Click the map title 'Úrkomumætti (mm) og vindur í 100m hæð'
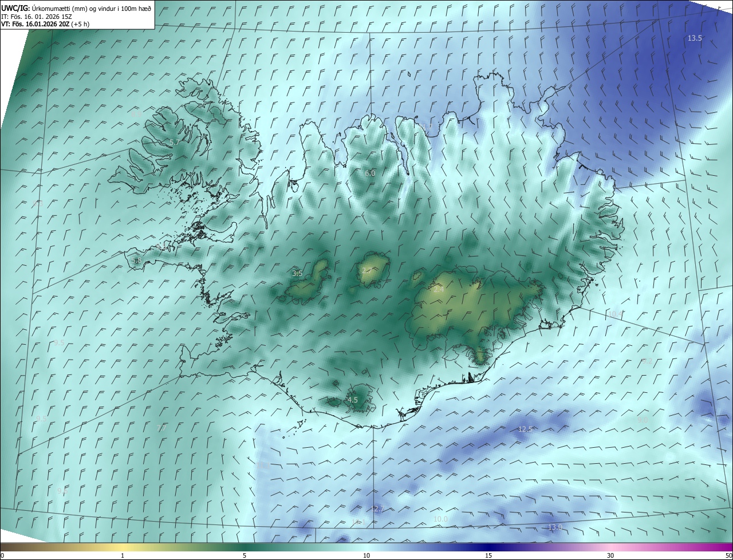Image resolution: width=733 pixels, height=560 pixels. click(92, 8)
